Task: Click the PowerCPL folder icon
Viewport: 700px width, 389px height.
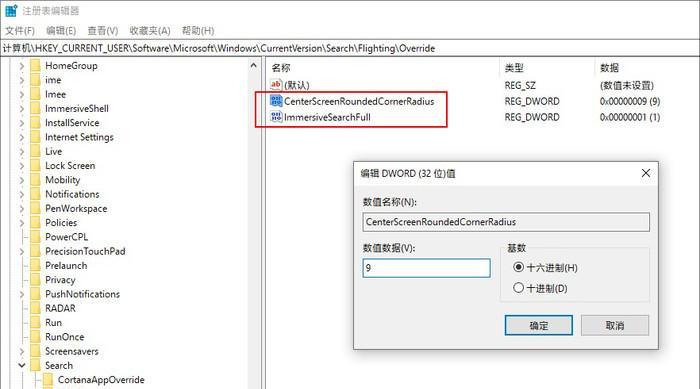Action: click(36, 237)
